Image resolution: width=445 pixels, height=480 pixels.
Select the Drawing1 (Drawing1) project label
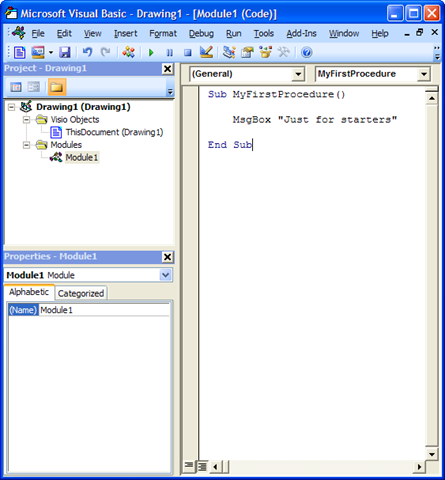tap(83, 107)
